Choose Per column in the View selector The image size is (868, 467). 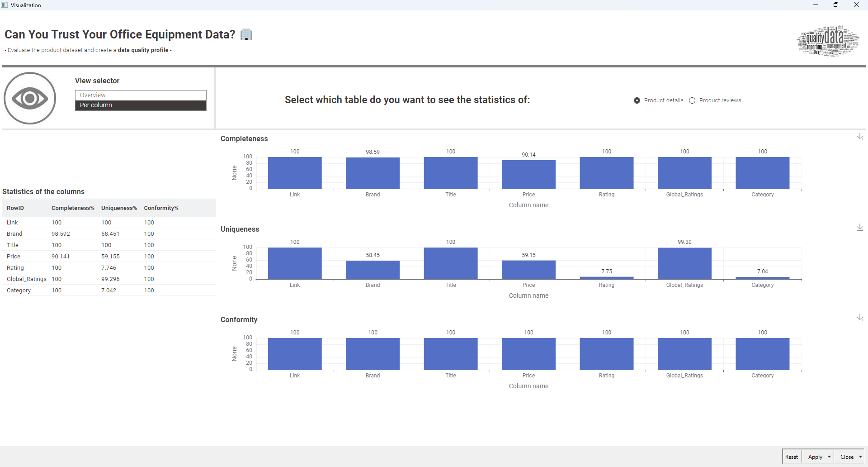coord(141,105)
